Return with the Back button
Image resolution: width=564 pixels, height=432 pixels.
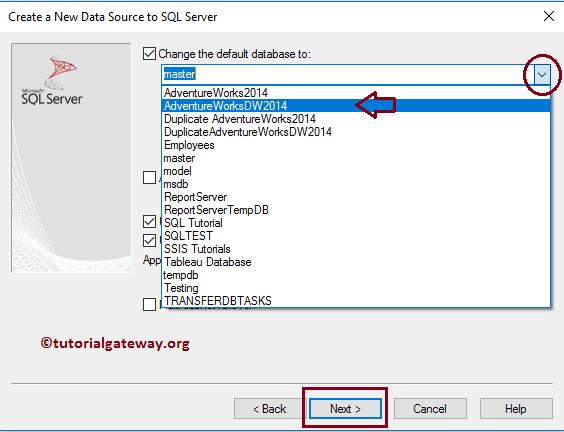(269, 408)
